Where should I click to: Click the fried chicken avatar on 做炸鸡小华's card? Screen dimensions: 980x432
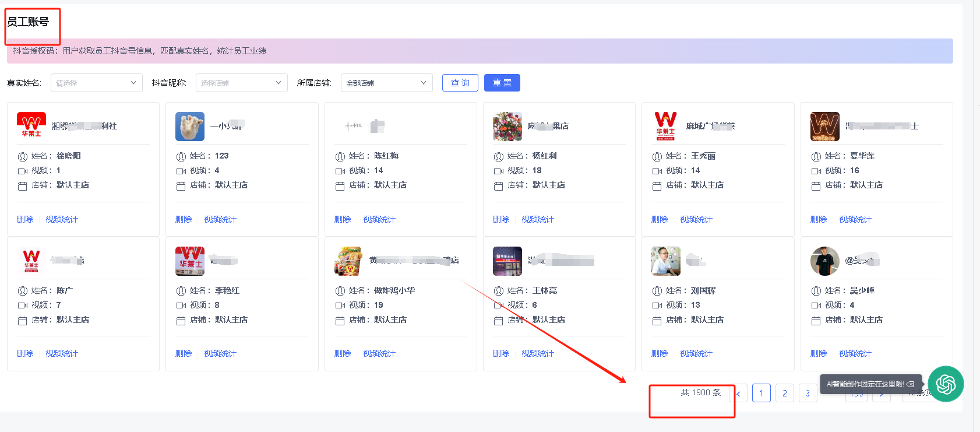point(349,261)
